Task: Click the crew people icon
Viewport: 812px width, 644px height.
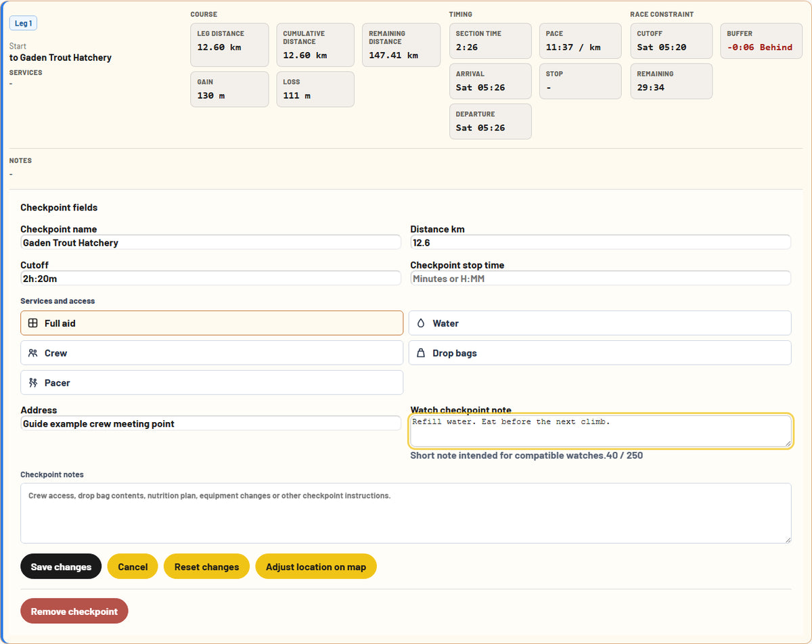Action: click(32, 353)
